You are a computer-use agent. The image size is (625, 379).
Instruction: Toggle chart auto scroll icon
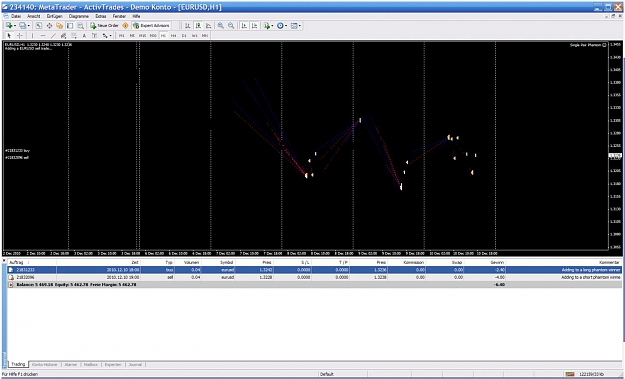pyautogui.click(x=244, y=26)
